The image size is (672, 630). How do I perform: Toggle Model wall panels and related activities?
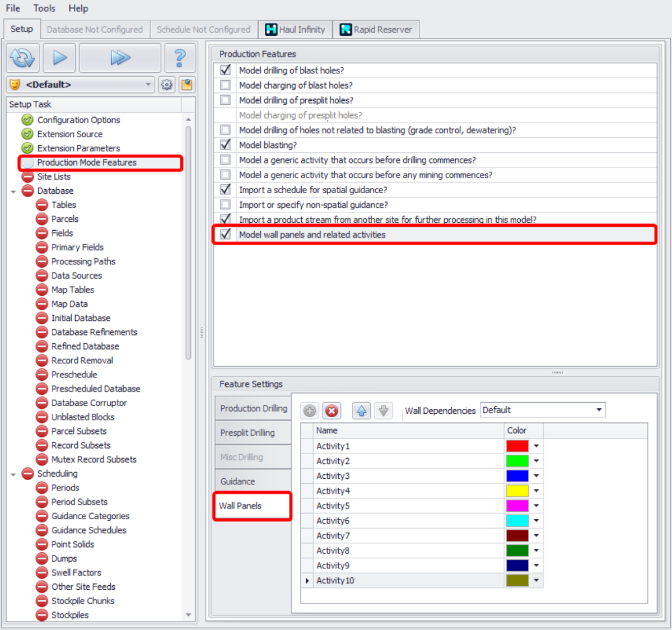225,235
